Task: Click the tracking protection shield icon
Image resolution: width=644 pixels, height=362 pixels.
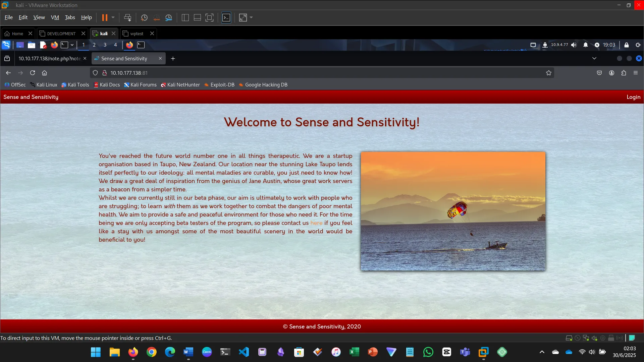Action: [95, 73]
